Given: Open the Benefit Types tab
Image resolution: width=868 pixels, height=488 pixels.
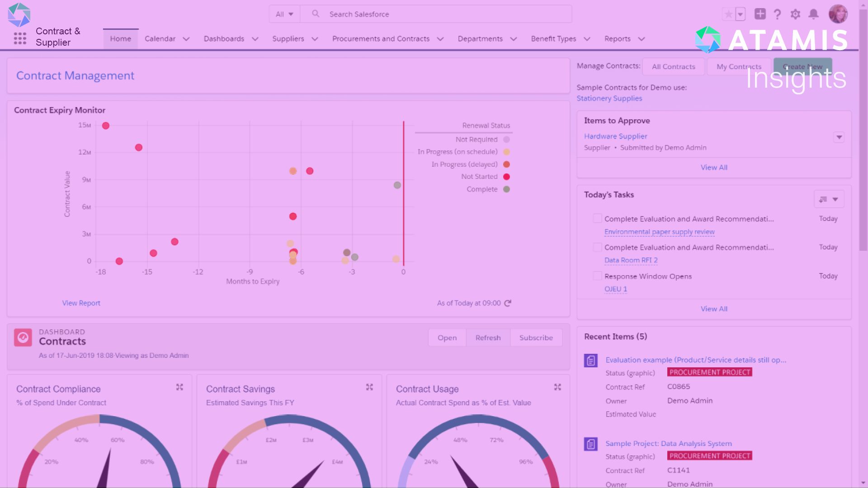Looking at the screenshot, I should coord(553,39).
